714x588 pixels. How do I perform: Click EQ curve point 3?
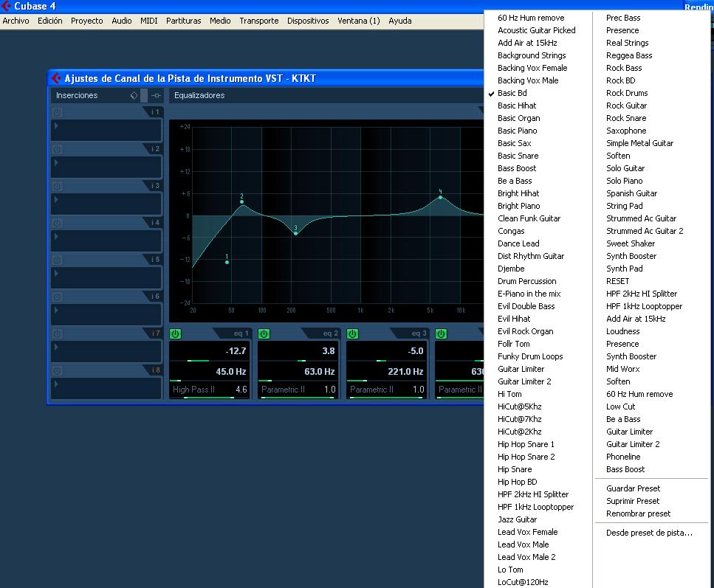295,233
